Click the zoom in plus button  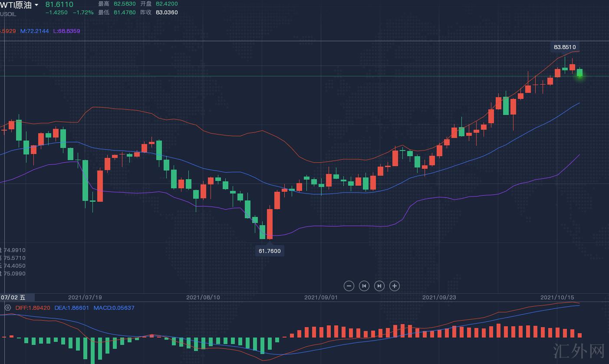coord(394,286)
